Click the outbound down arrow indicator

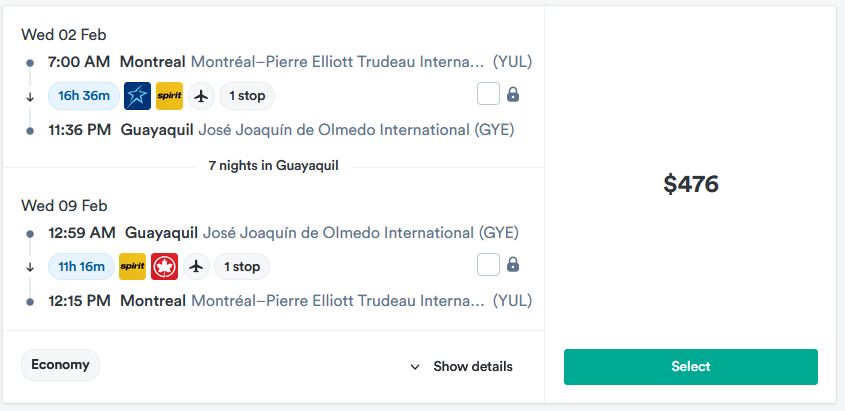coord(30,97)
